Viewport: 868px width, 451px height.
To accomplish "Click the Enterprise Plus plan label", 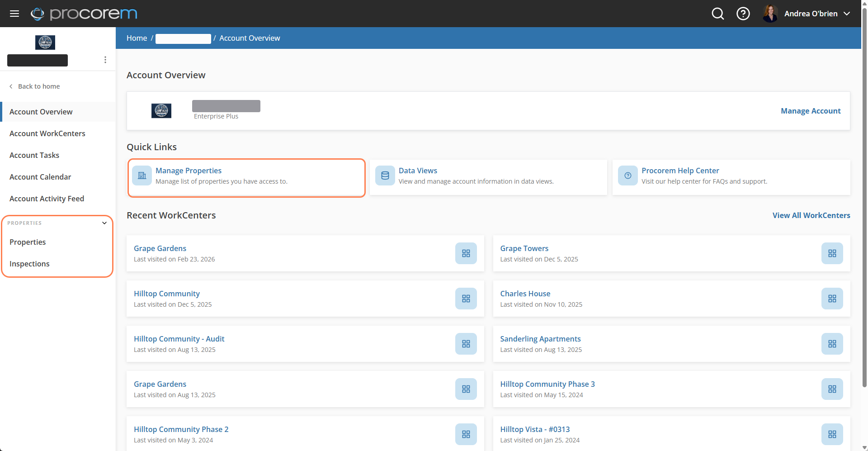I will pyautogui.click(x=216, y=116).
